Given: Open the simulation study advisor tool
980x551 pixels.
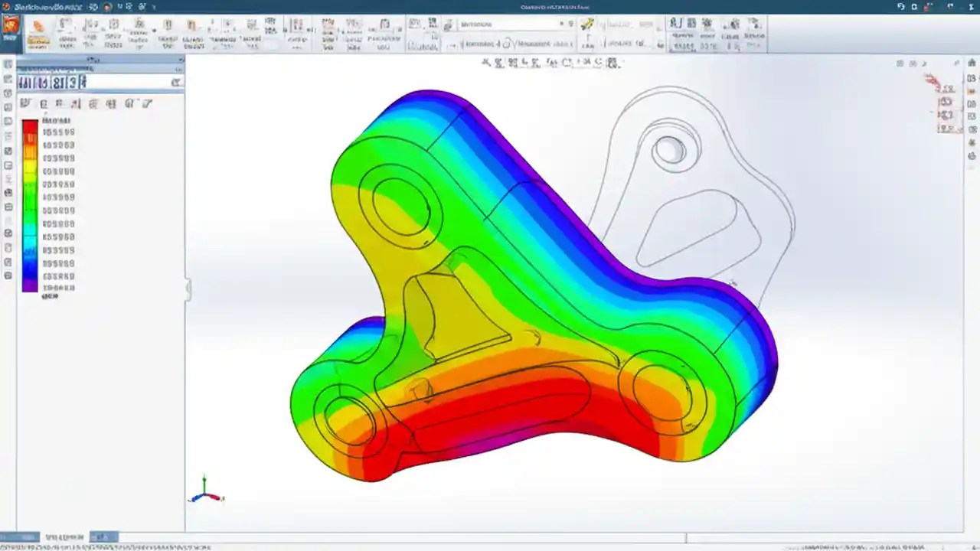Looking at the screenshot, I should coord(37,31).
